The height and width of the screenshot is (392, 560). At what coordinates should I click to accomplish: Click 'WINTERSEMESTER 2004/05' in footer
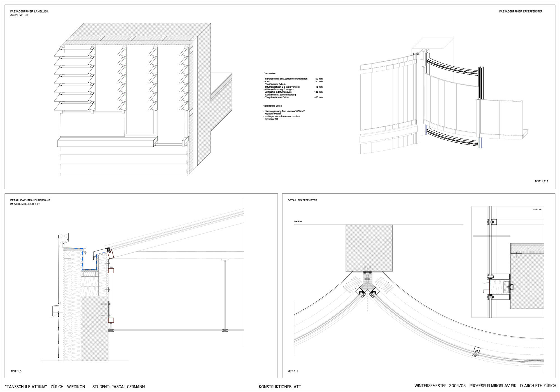[x=440, y=386]
